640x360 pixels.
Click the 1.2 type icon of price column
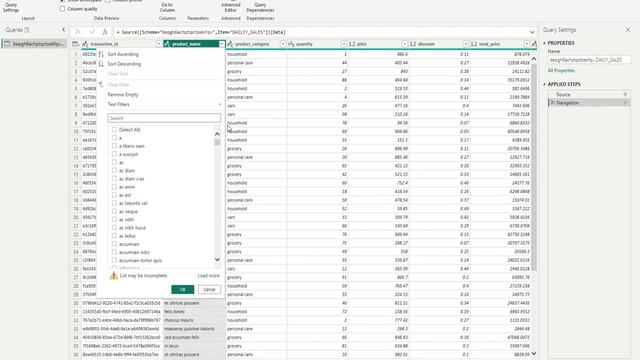[x=352, y=44]
